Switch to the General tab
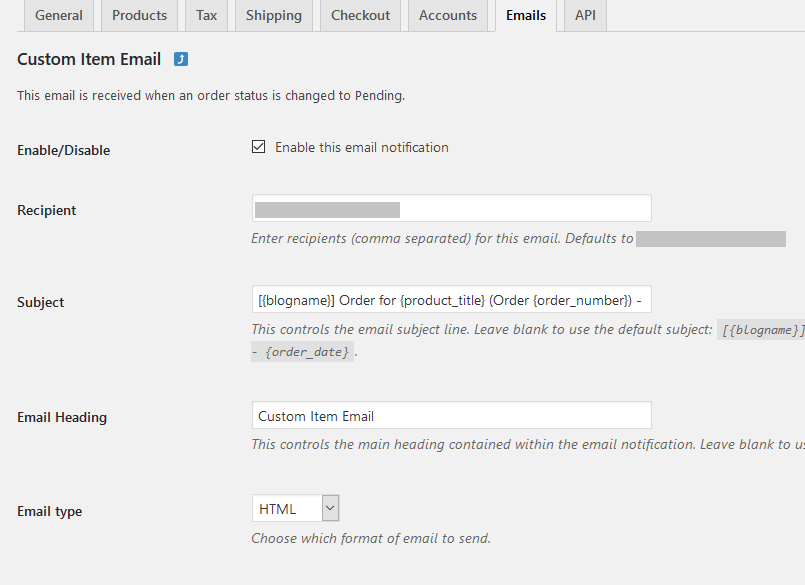Viewport: 805px width, 585px height. click(59, 15)
